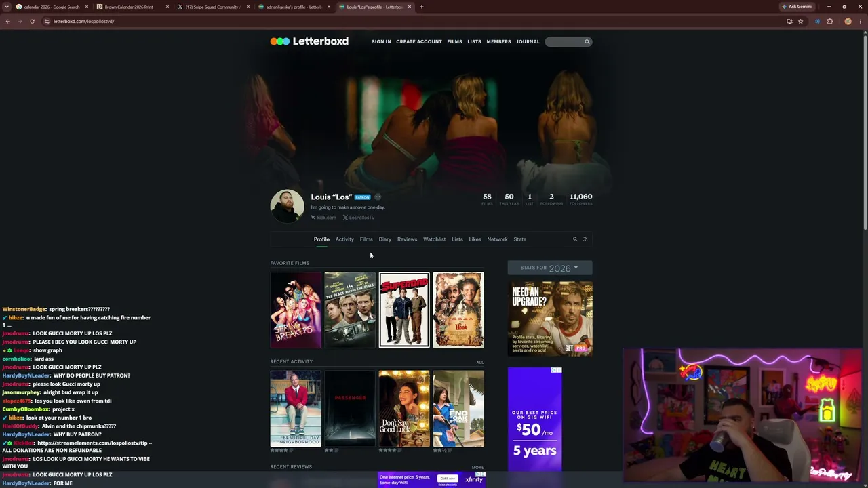Go back in the browser

coord(7,21)
